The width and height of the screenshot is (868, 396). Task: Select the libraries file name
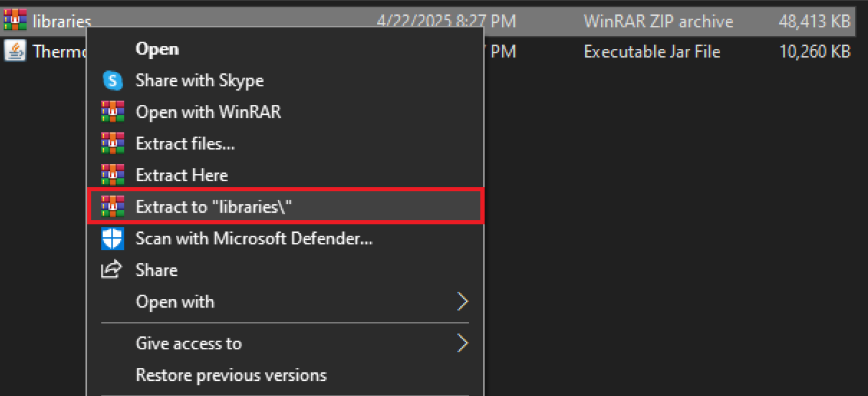[x=62, y=22]
